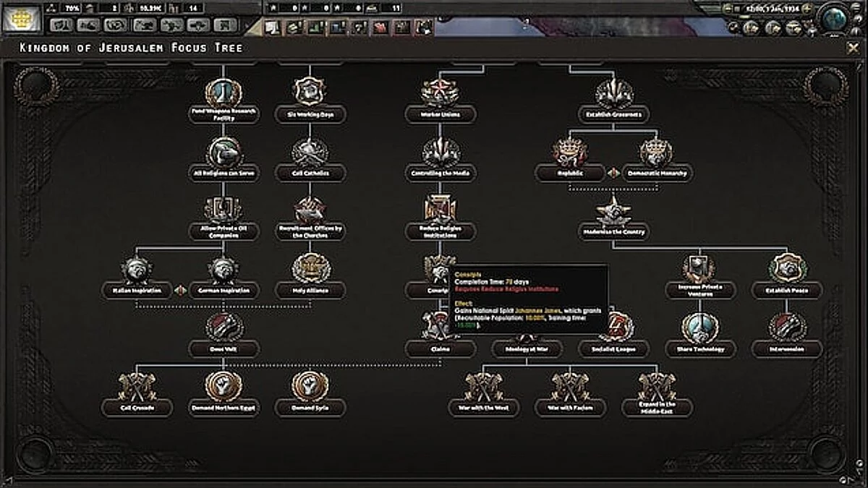
Task: Click the Establish Peace focus icon
Action: pyautogui.click(x=787, y=267)
